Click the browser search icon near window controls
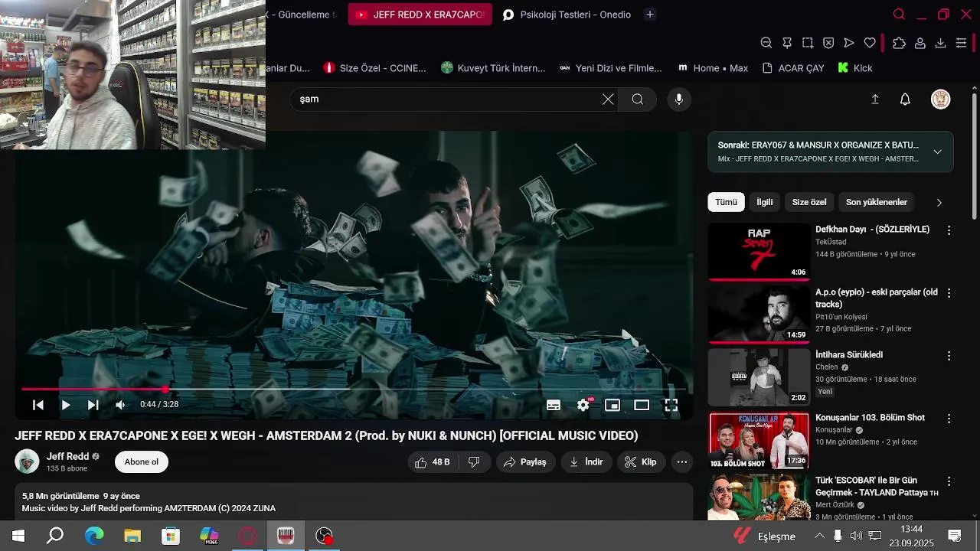The height and width of the screenshot is (551, 980). [899, 15]
